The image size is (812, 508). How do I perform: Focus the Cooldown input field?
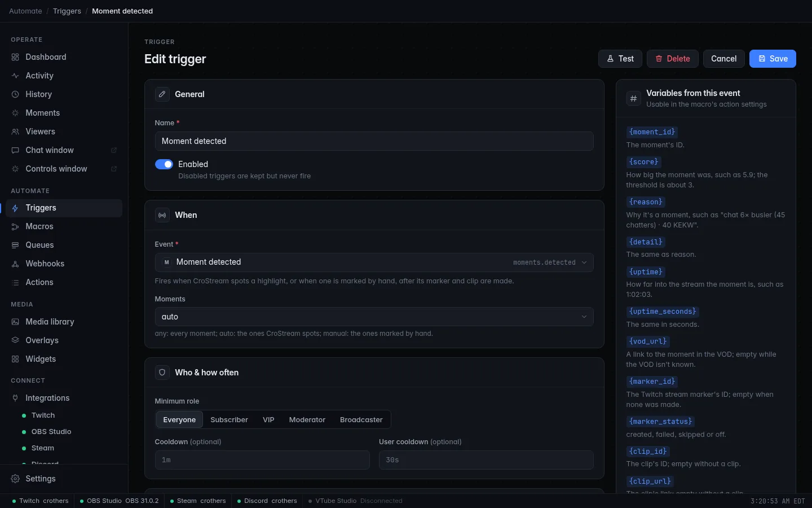[x=262, y=460]
